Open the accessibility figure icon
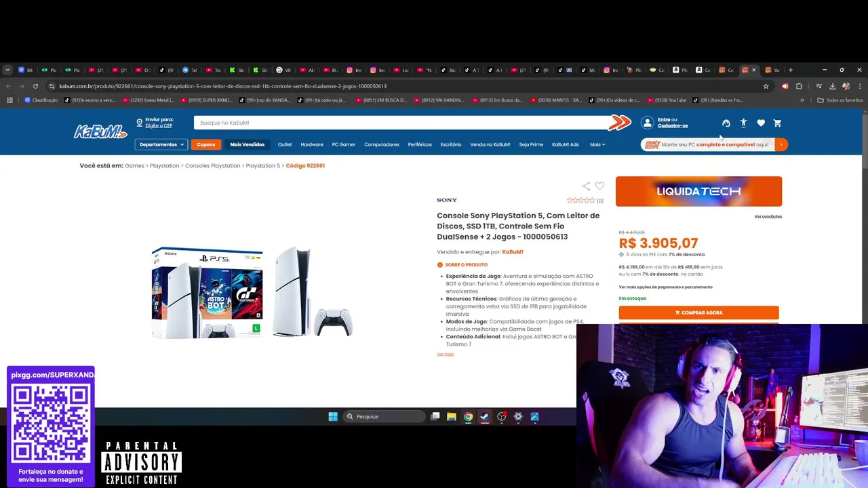This screenshot has width=868, height=488. [x=743, y=123]
